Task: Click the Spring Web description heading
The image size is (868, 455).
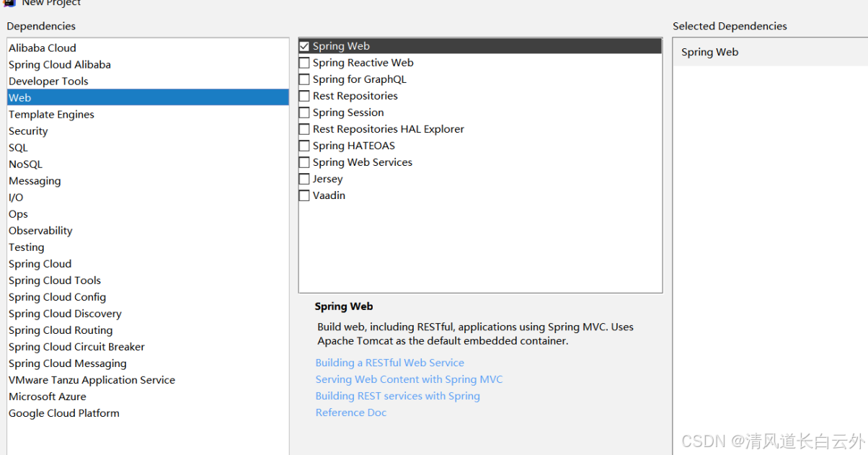Action: [344, 306]
